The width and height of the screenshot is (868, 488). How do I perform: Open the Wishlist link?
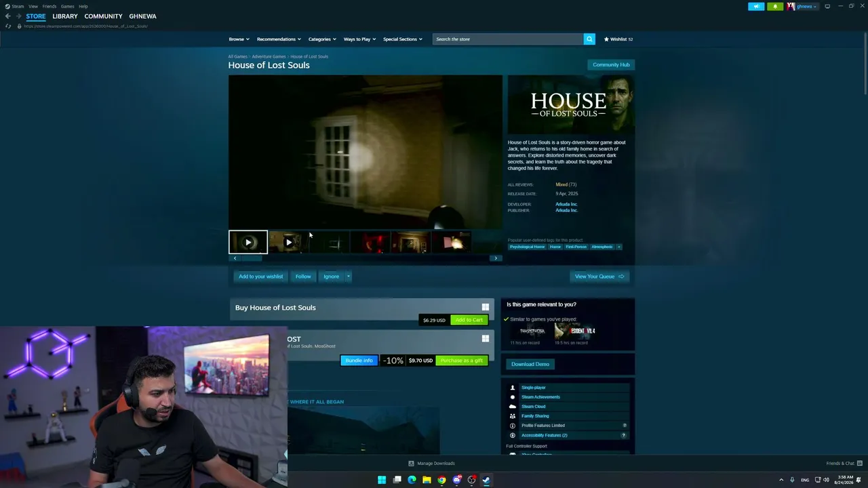point(618,39)
